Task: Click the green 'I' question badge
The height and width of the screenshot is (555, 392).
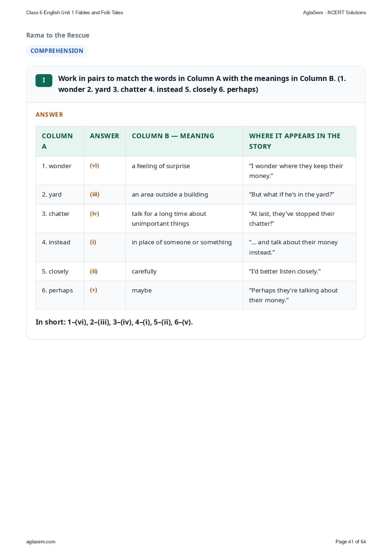Action: click(x=44, y=80)
